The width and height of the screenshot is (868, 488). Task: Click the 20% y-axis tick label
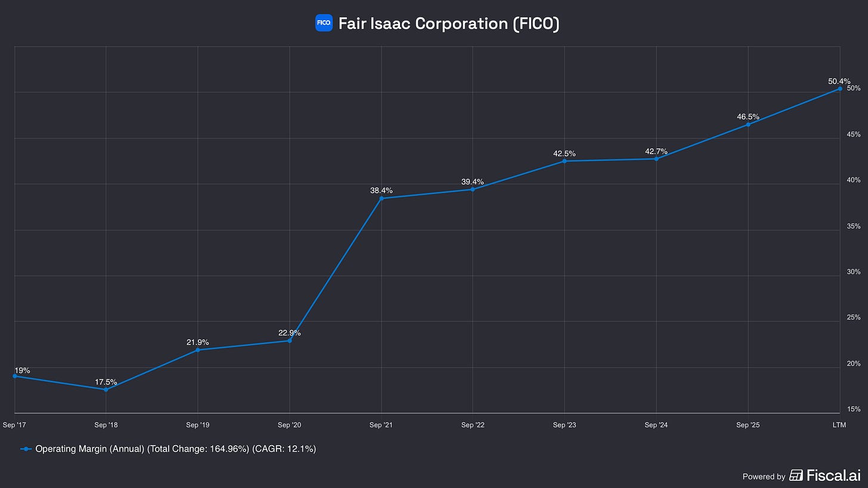pos(854,363)
